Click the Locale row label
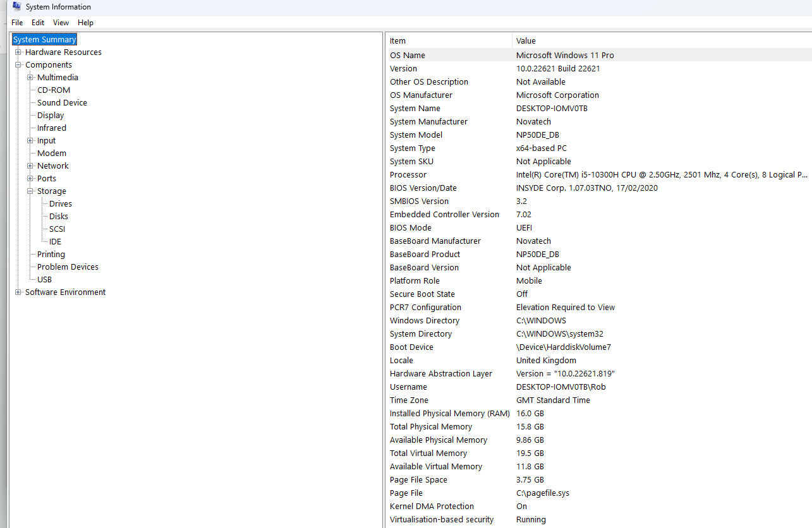 click(401, 361)
